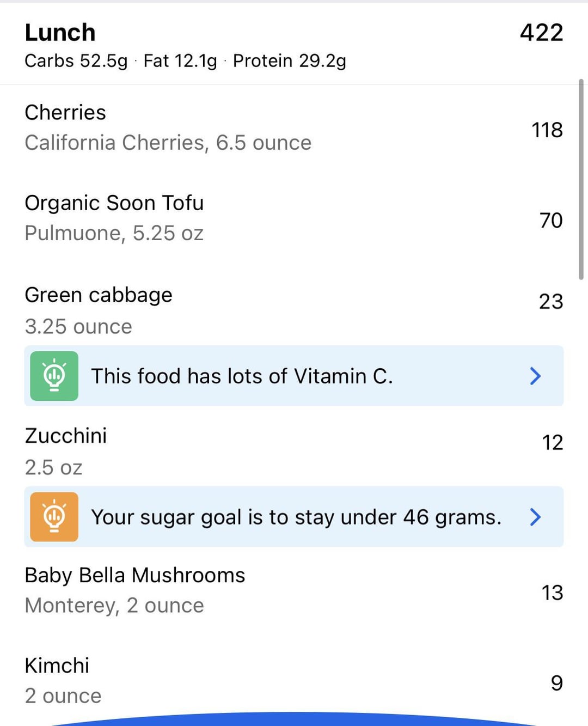
Task: Select the Zucchini food entry
Action: [66, 436]
